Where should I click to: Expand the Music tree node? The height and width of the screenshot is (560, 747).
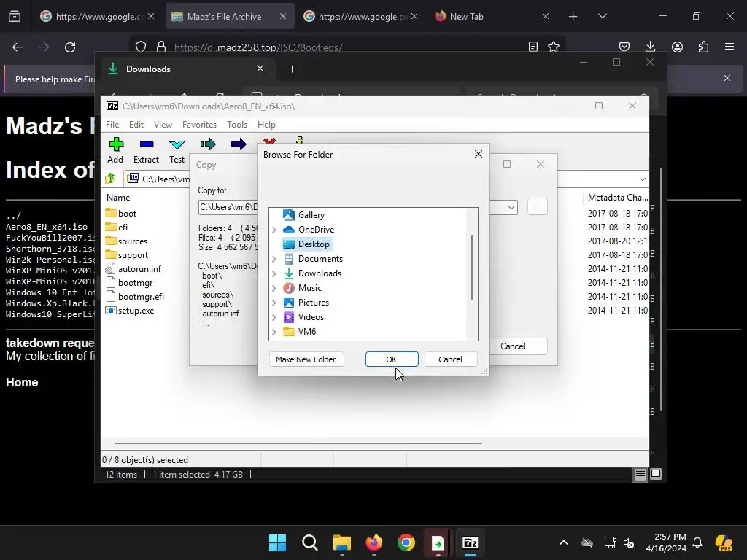coord(274,288)
